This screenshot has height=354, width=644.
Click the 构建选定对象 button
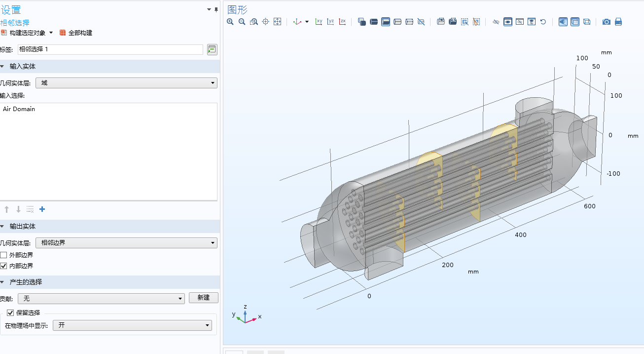24,33
